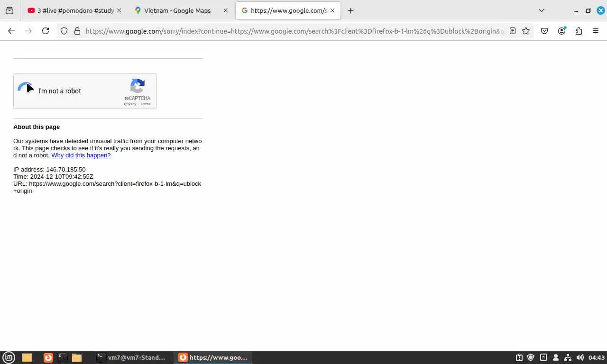
Task: Check the I'm not a robot checkbox
Action: tap(26, 90)
